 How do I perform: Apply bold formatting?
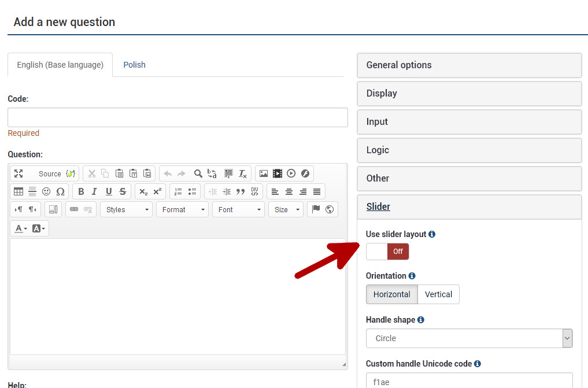coord(81,191)
